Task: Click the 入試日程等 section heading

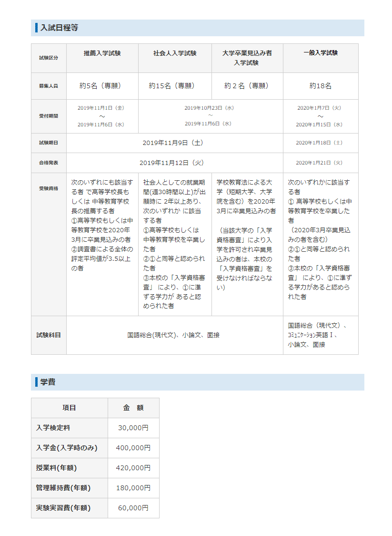Action: [x=60, y=28]
